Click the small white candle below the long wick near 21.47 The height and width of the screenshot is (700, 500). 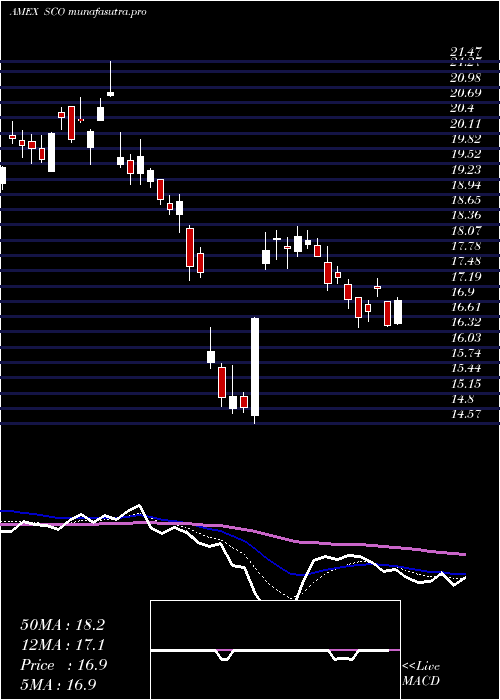[x=110, y=94]
